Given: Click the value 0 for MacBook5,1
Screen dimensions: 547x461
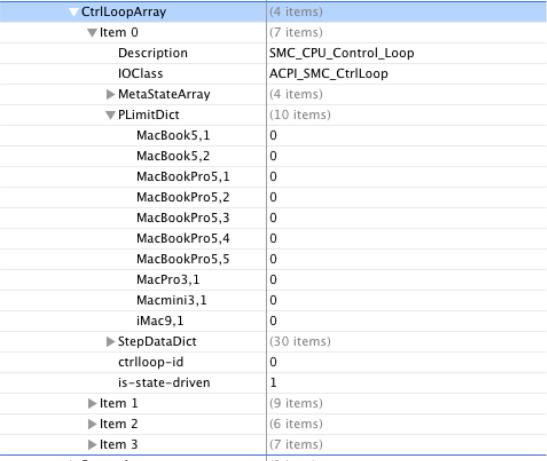Looking at the screenshot, I should 273,135.
